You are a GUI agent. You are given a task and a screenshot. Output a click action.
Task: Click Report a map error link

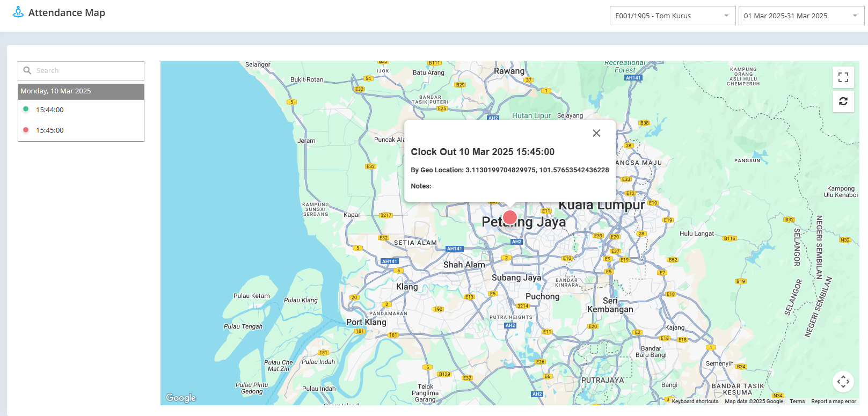834,401
